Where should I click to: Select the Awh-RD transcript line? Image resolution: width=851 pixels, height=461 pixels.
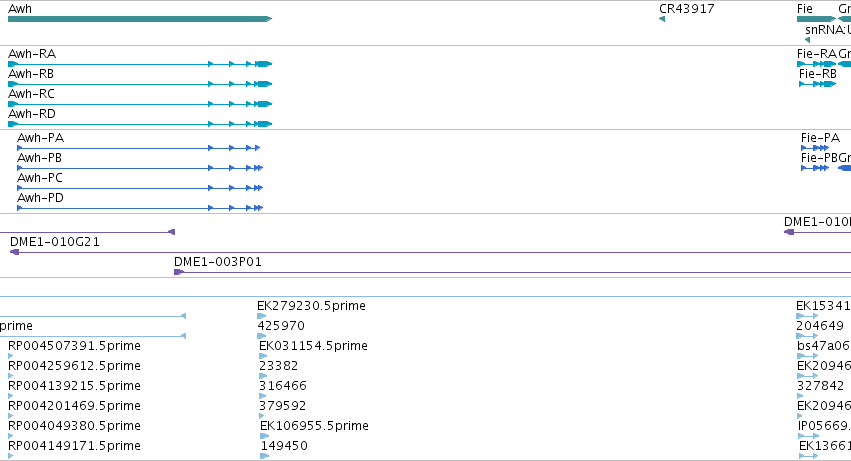click(x=140, y=124)
